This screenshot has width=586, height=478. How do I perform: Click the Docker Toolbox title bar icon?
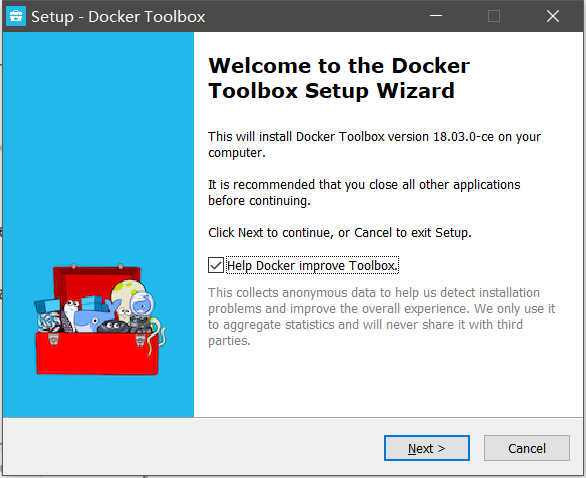tap(16, 16)
